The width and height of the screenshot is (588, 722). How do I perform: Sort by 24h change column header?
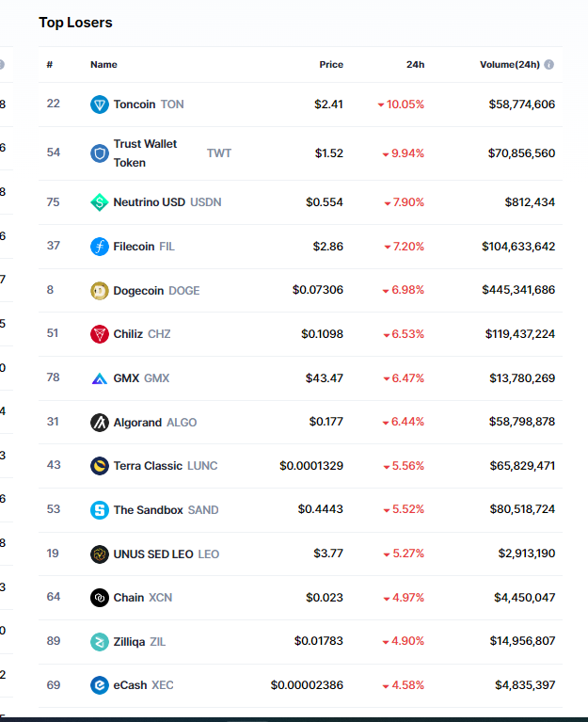click(415, 65)
